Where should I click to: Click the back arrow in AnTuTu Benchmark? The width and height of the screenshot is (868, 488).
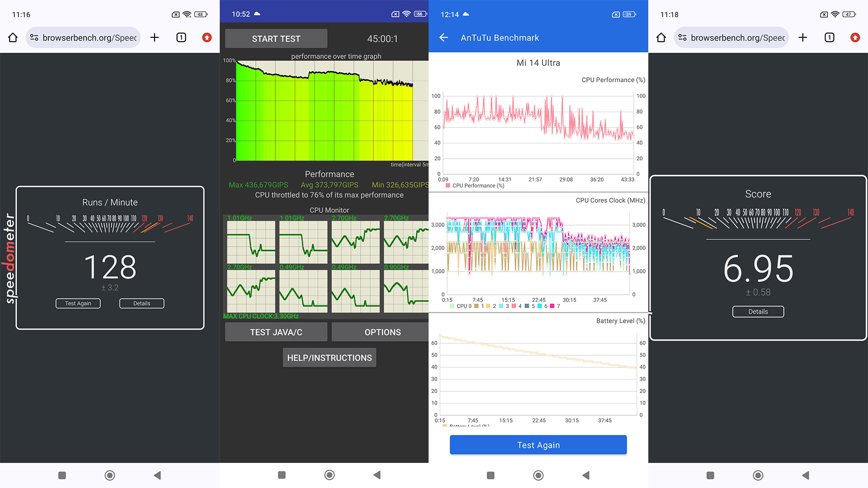coord(444,38)
